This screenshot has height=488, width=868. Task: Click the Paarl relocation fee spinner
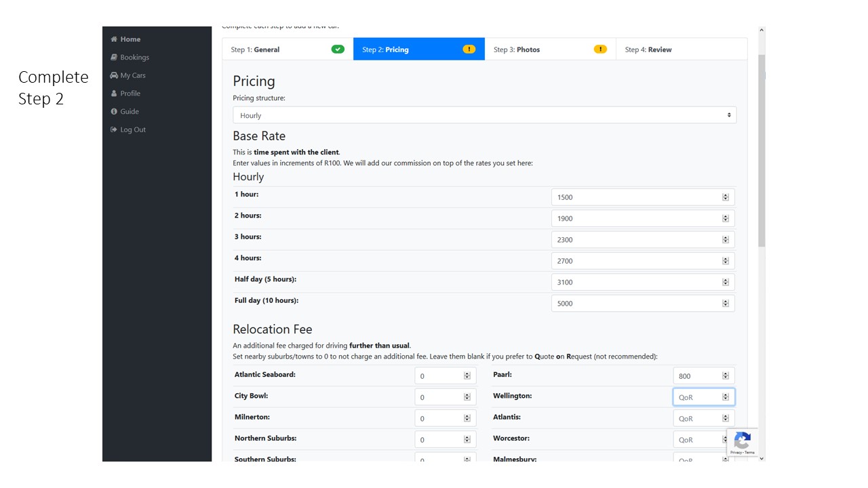click(726, 376)
